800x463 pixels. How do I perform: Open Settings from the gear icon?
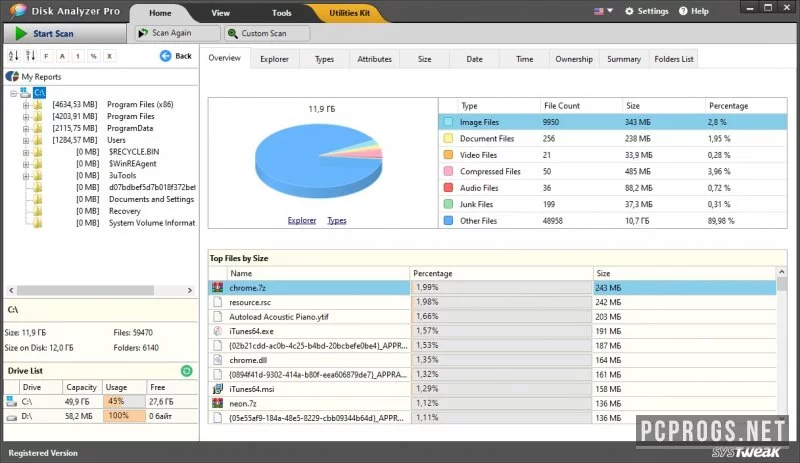(646, 11)
